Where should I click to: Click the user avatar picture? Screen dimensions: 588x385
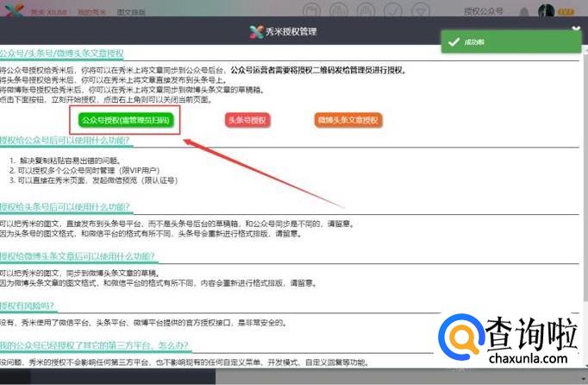coord(546,11)
